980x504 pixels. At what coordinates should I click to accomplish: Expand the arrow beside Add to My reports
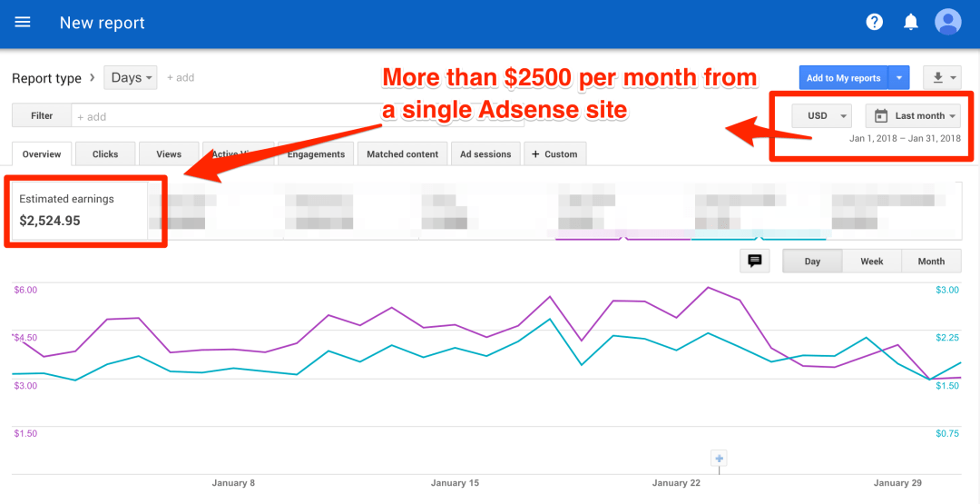tap(898, 78)
